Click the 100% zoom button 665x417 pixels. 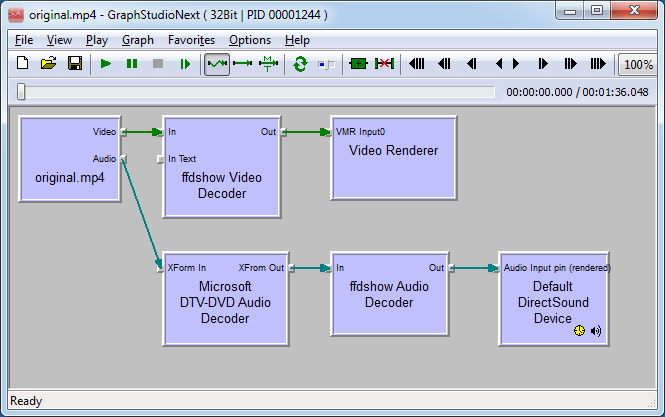click(x=638, y=64)
